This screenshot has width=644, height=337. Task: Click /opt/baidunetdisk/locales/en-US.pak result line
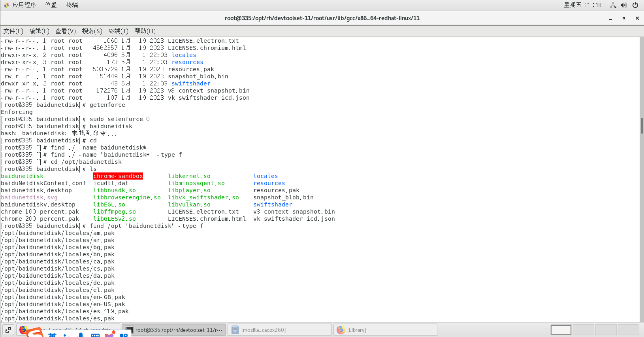pyautogui.click(x=63, y=304)
